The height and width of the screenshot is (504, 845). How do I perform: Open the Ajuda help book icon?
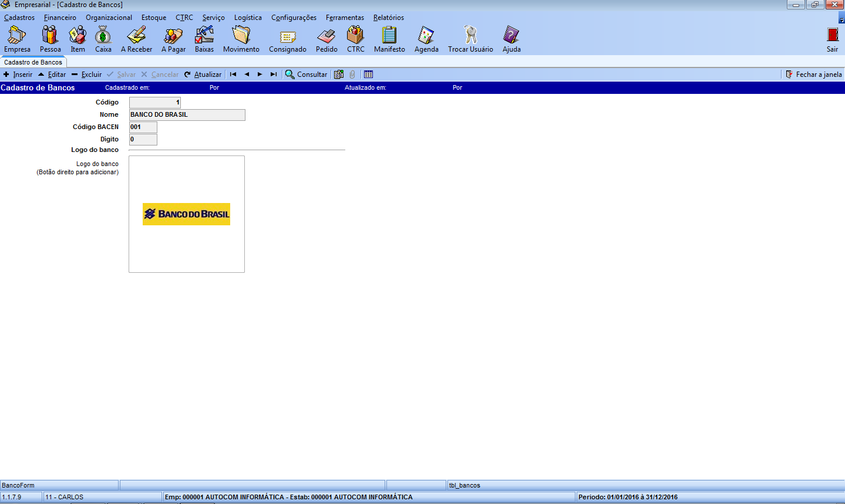511,36
